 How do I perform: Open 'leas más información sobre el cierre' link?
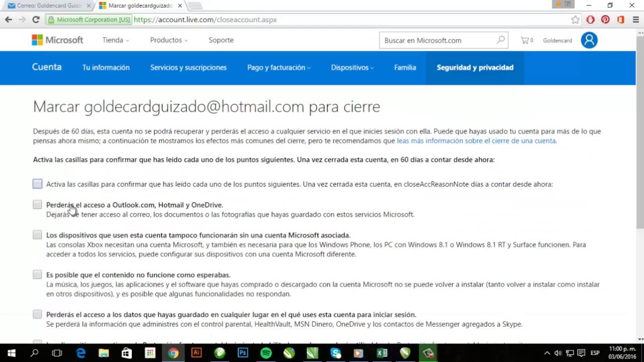click(x=476, y=141)
